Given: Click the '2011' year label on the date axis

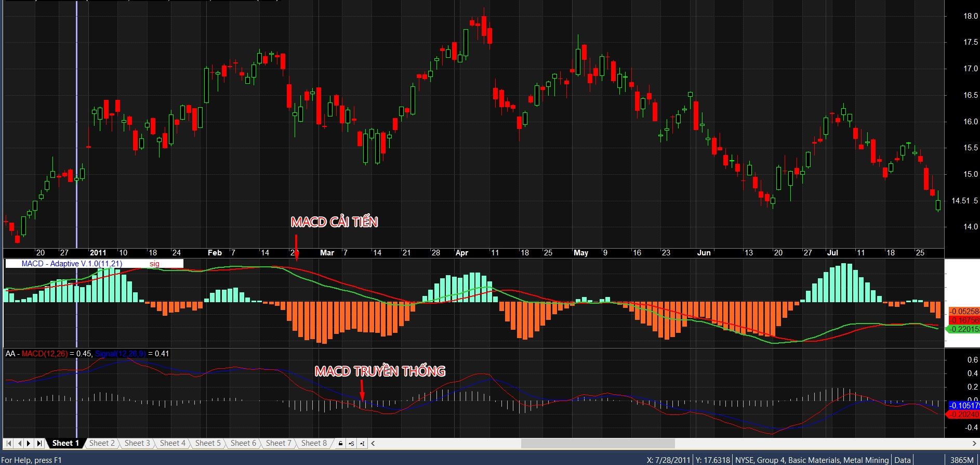Looking at the screenshot, I should coord(98,253).
